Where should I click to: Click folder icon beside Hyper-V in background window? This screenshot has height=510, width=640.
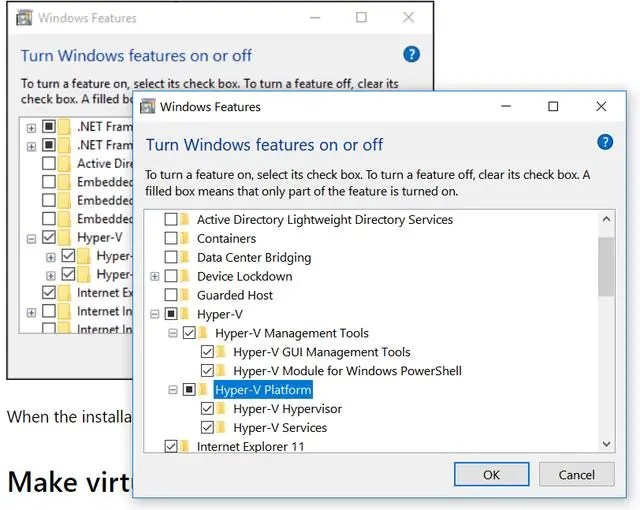[x=64, y=237]
